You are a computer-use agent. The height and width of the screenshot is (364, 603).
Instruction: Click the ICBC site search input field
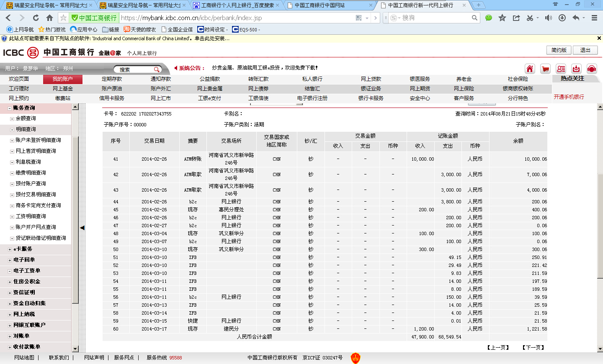tap(134, 69)
